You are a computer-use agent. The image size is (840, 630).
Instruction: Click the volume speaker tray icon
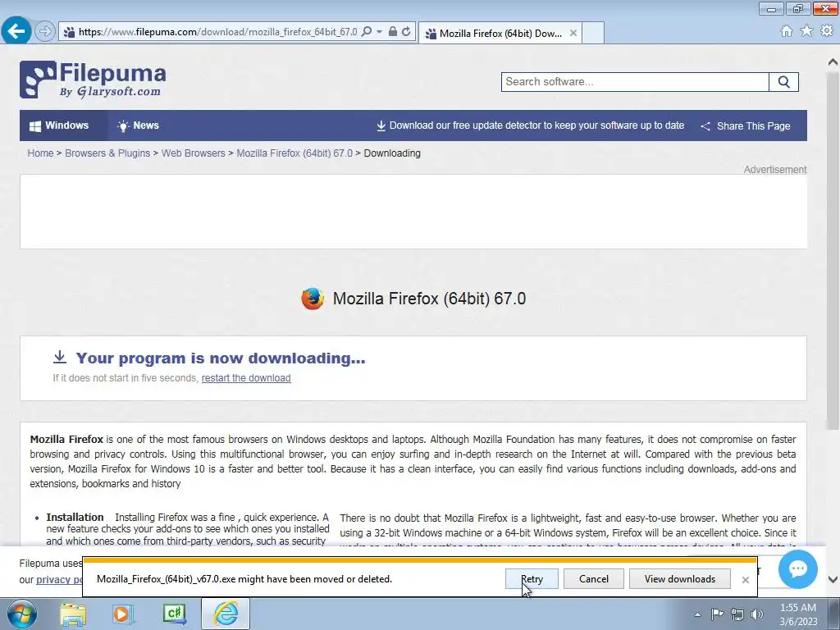(x=757, y=614)
